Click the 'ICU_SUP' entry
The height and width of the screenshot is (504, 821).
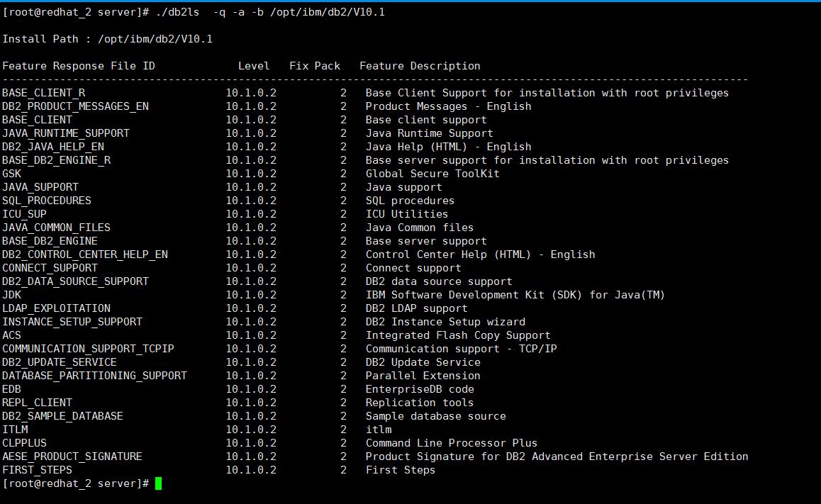(x=24, y=214)
